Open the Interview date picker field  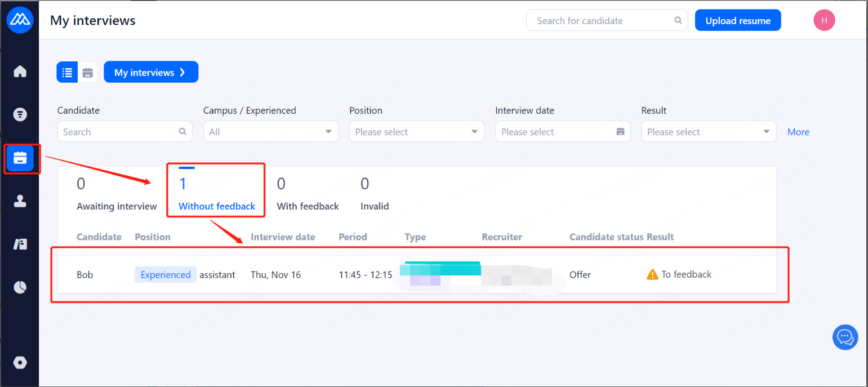pyautogui.click(x=562, y=132)
